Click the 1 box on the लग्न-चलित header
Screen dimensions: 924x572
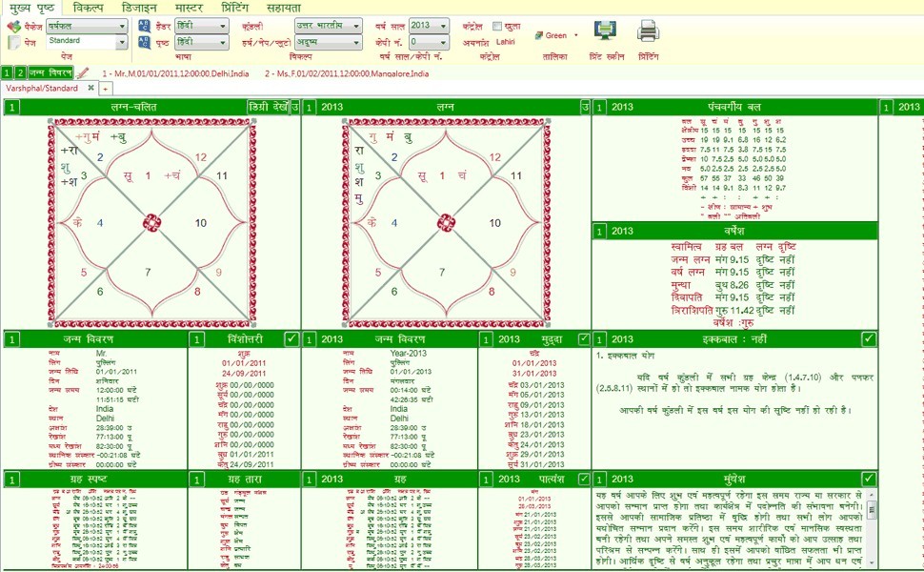[x=11, y=108]
